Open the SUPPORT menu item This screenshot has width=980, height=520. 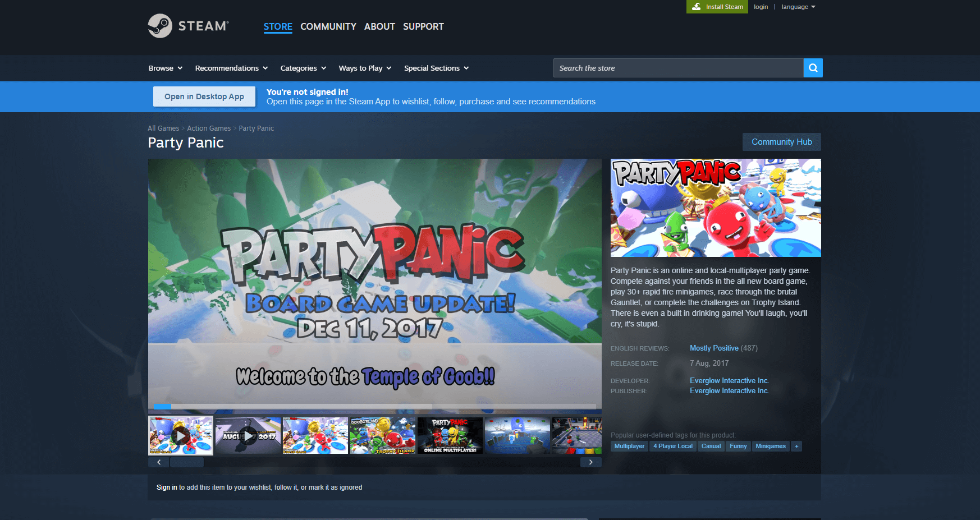(x=423, y=26)
